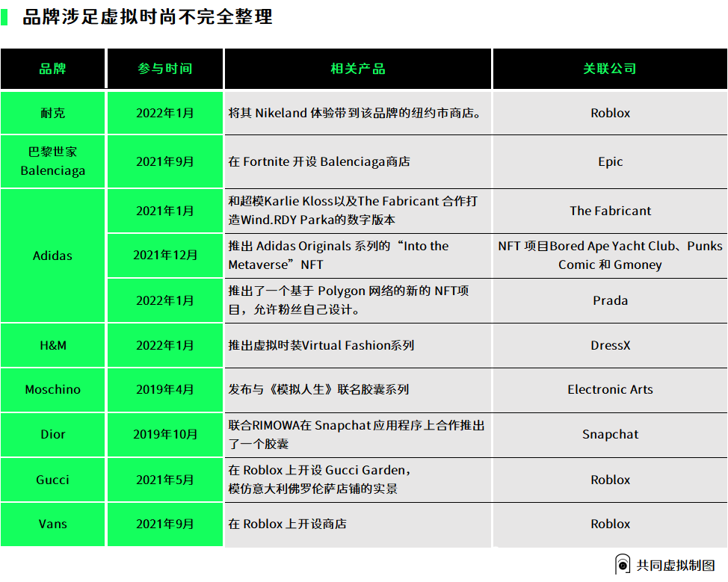Select the 模拟人生 联名胶囊系列 text
Image resolution: width=728 pixels, height=582 pixels.
point(318,389)
